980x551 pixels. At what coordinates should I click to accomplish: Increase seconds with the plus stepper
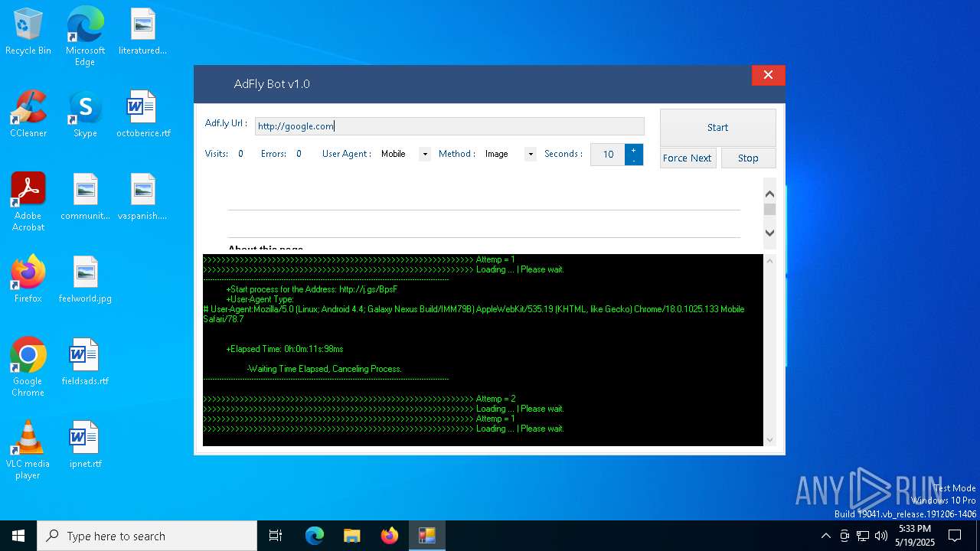point(633,150)
